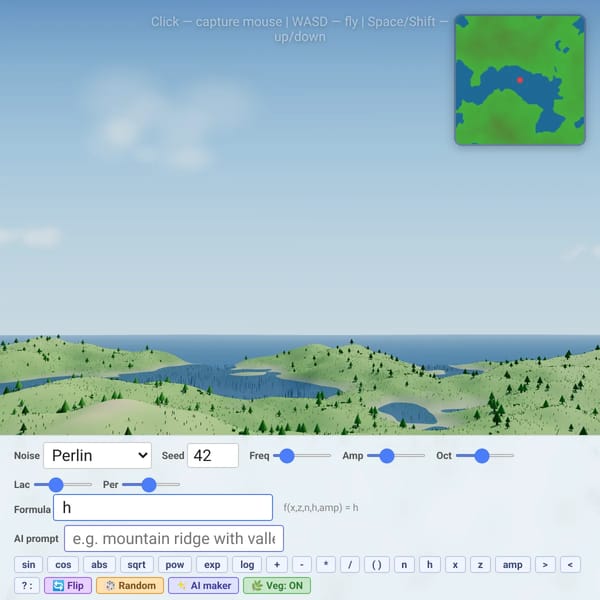600x600 pixels.
Task: Click the terrain minimap thumbnail
Action: [520, 80]
